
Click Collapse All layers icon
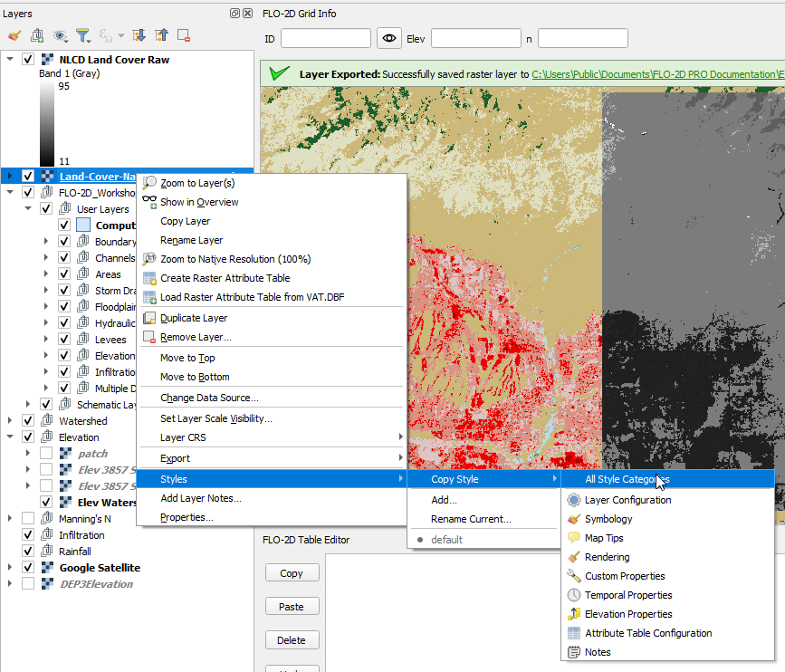pos(161,35)
